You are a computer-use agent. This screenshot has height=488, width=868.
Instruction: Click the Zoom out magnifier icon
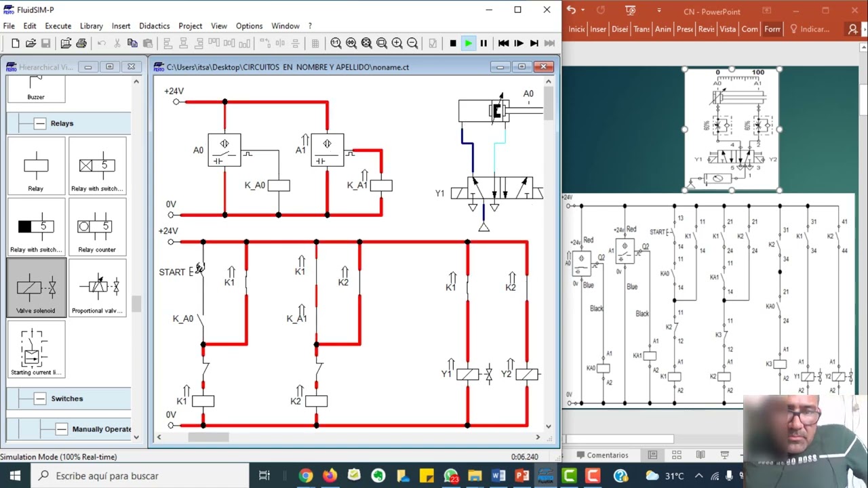[x=412, y=43]
